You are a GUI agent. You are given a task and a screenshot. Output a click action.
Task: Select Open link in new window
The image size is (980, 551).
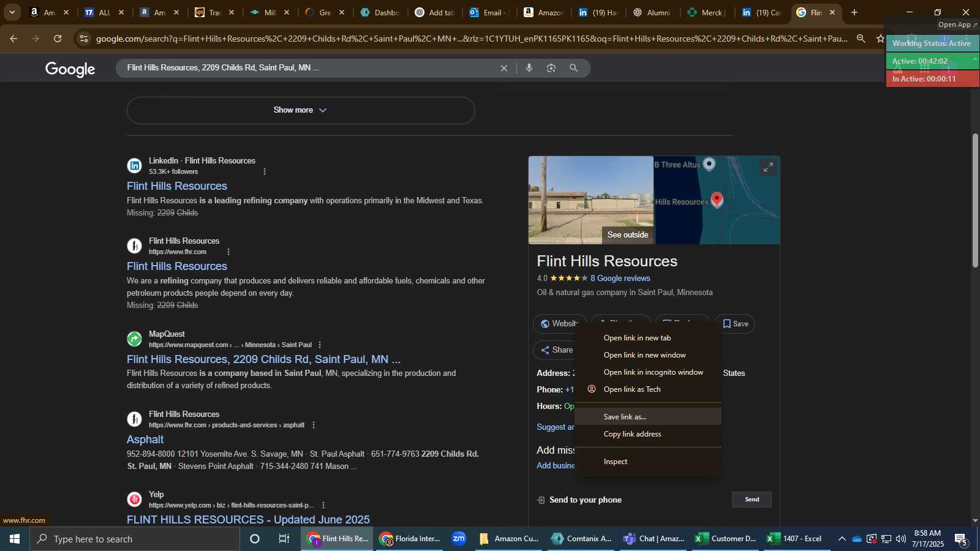click(x=648, y=355)
